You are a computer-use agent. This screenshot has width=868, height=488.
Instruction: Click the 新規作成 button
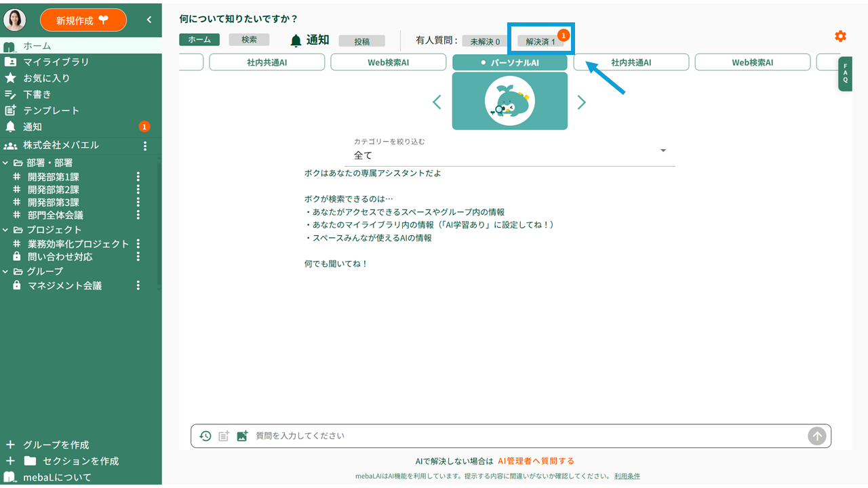click(x=83, y=20)
